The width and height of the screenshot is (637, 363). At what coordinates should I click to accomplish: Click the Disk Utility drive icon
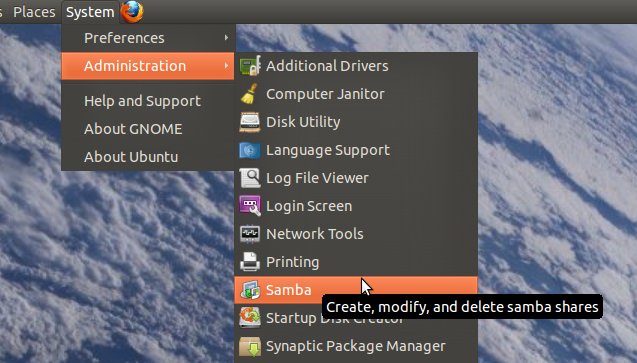point(250,122)
